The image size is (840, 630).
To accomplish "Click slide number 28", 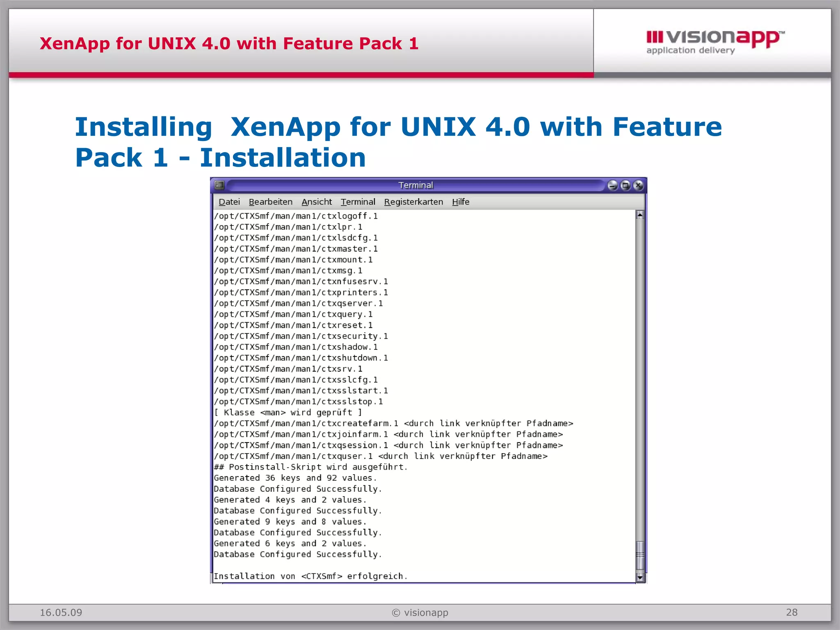I will [792, 612].
